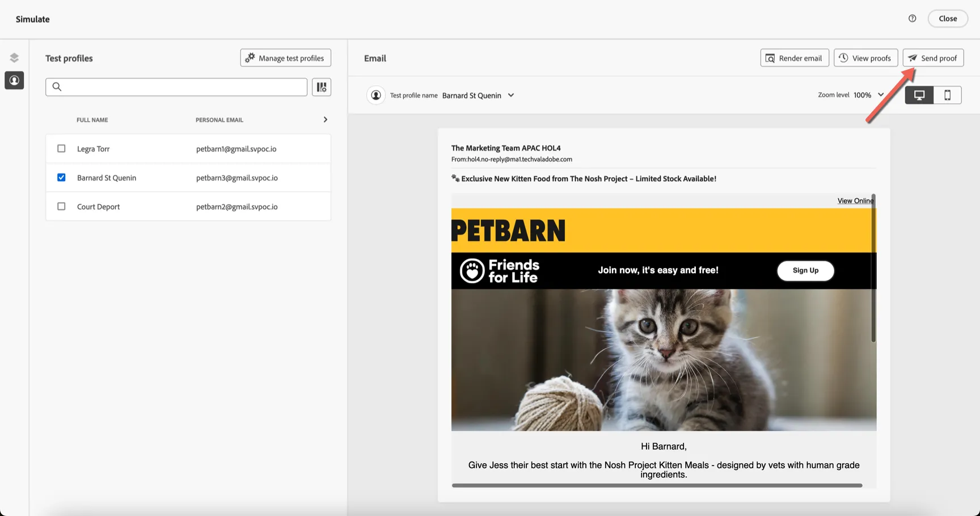Click the Sign Up button in email banner
Viewport: 980px width, 516px height.
click(x=805, y=271)
